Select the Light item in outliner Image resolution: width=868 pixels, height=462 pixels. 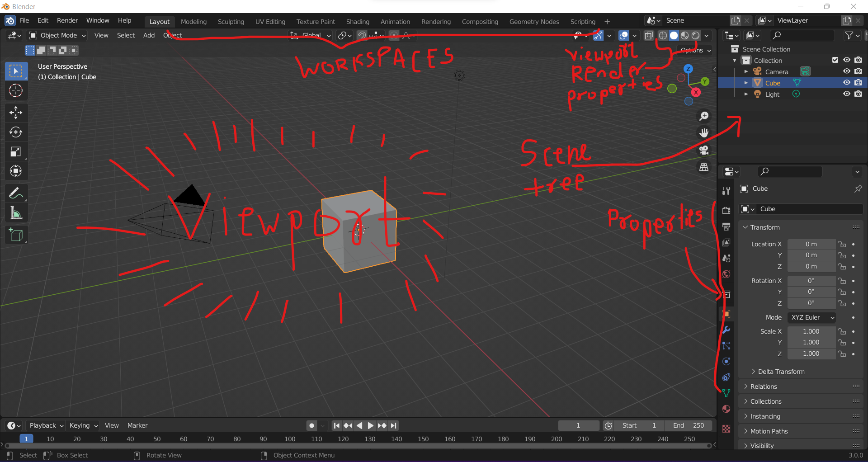[772, 94]
